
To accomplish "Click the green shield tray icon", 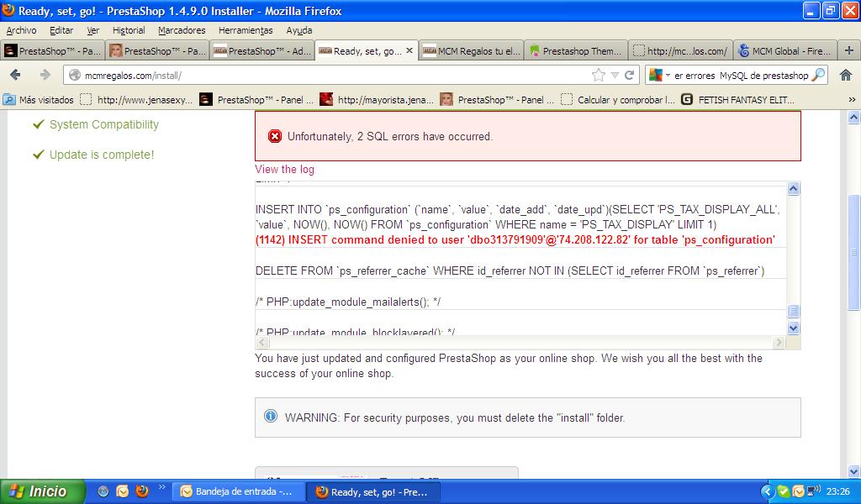I will coord(783,491).
